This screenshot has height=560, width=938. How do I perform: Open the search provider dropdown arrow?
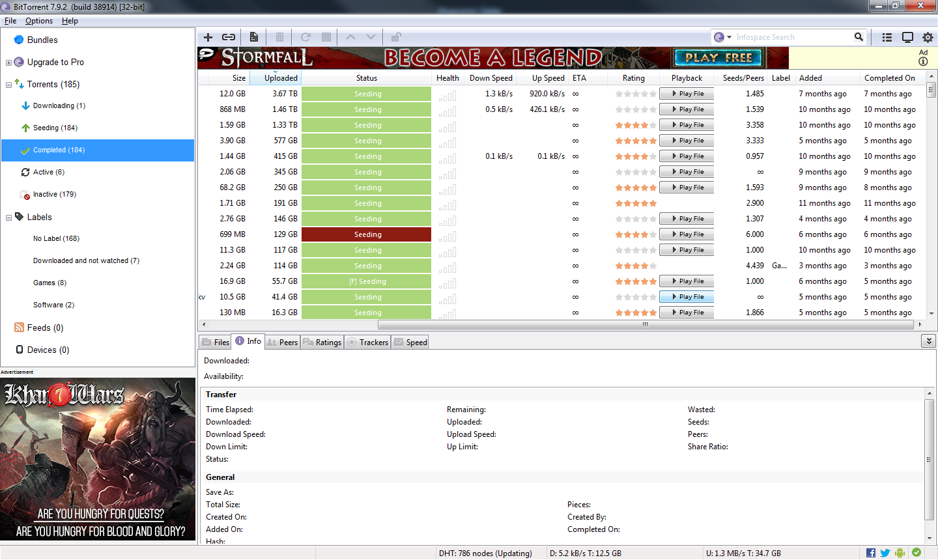tap(729, 37)
